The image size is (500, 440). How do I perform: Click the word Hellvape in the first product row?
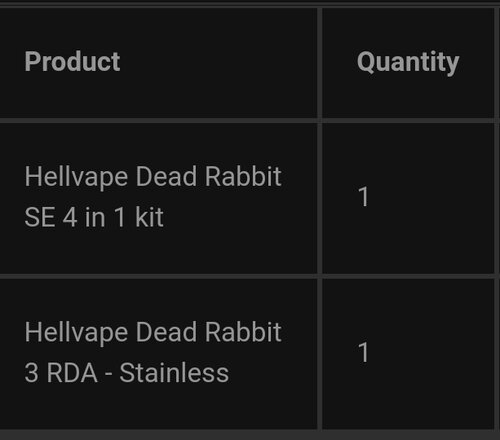click(76, 177)
